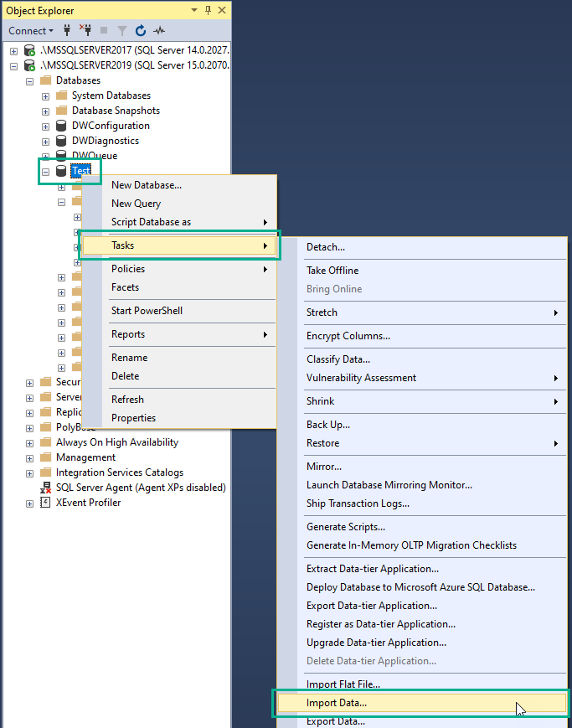Screen dimensions: 572x728
Task: Click the Refresh circular arrow icon
Action: coord(140,31)
